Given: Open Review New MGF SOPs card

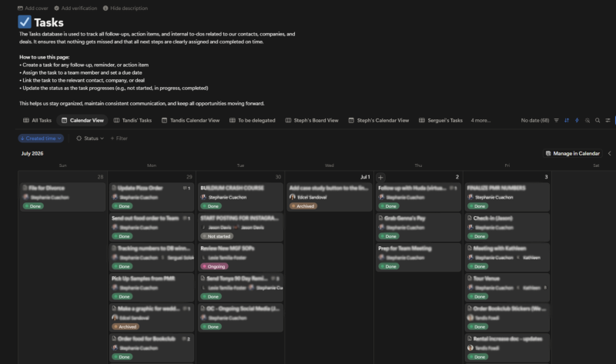Looking at the screenshot, I should (x=240, y=258).
